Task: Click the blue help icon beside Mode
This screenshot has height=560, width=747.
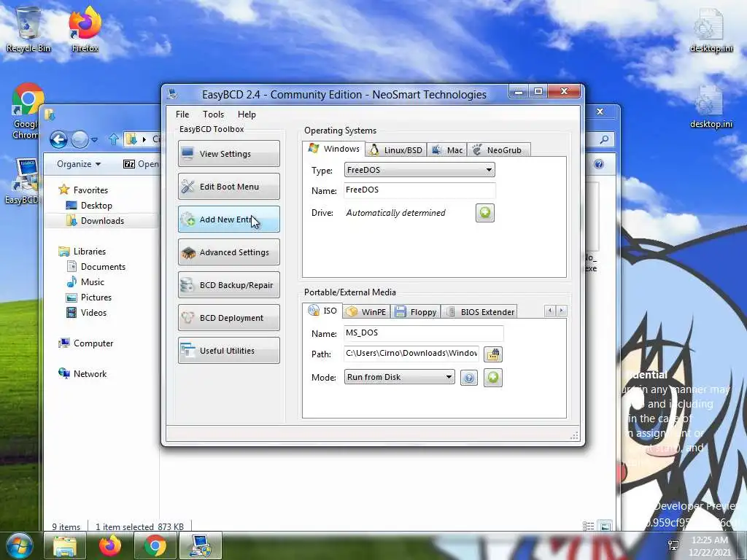Action: click(469, 378)
